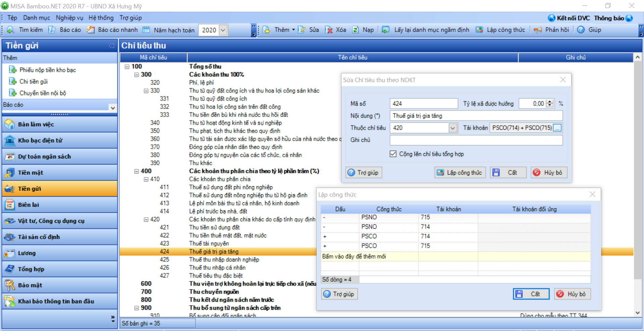The height and width of the screenshot is (331, 644).
Task: Click Hủy bỏ in Sửa Chỉ tiêu dialog
Action: tap(549, 173)
